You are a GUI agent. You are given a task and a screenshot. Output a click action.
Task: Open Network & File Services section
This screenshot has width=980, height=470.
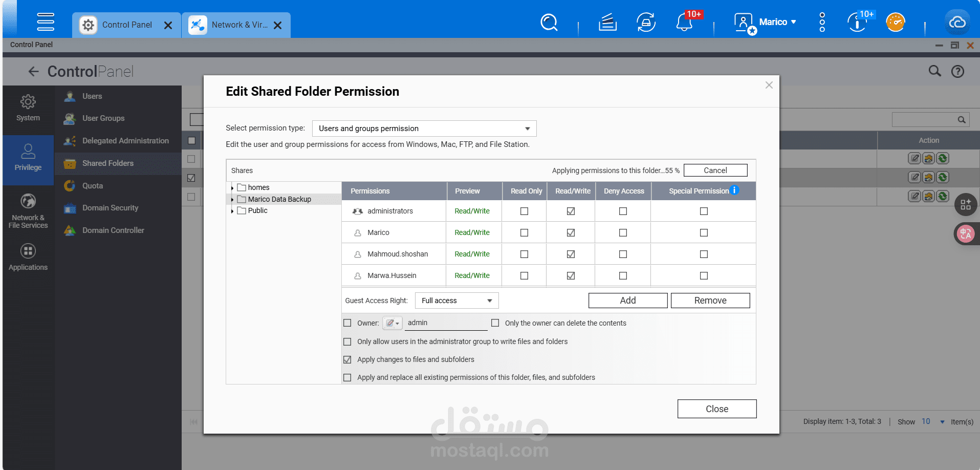click(28, 210)
